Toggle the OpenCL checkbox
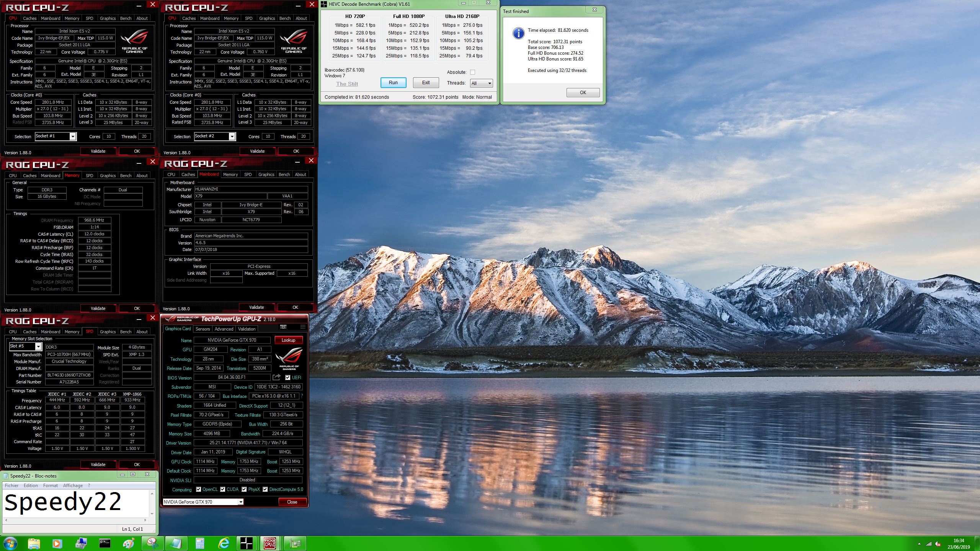980x551 pixels. (198, 489)
